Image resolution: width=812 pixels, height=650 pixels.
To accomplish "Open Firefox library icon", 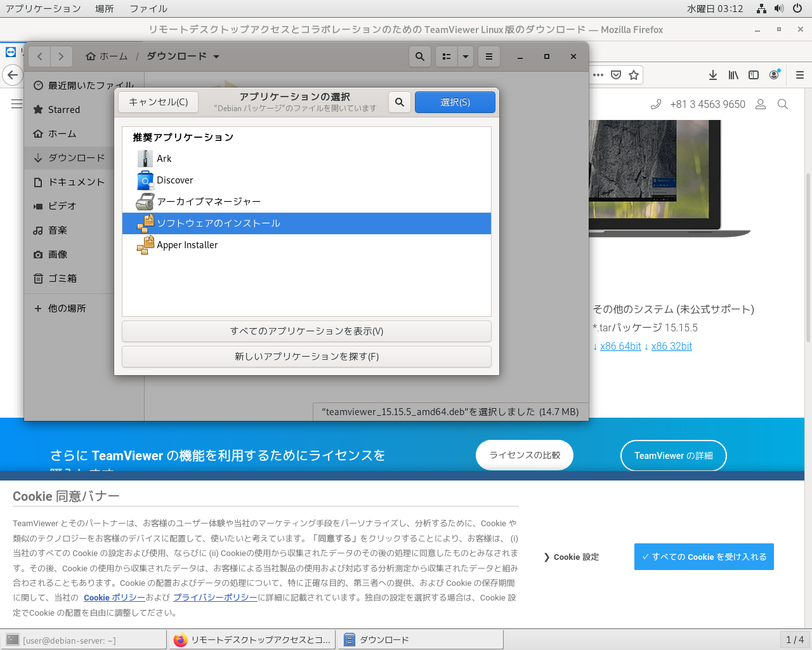I will 733,75.
